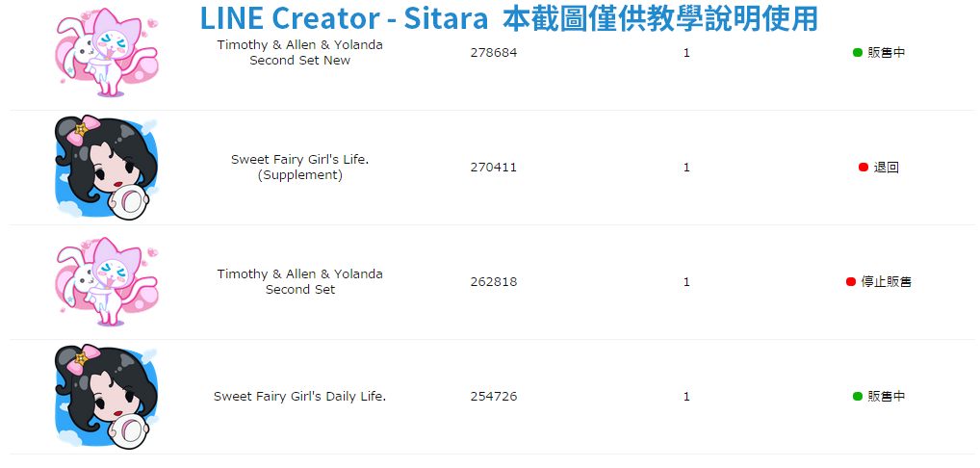Select ID number 270411
The image size is (980, 468).
pos(494,167)
